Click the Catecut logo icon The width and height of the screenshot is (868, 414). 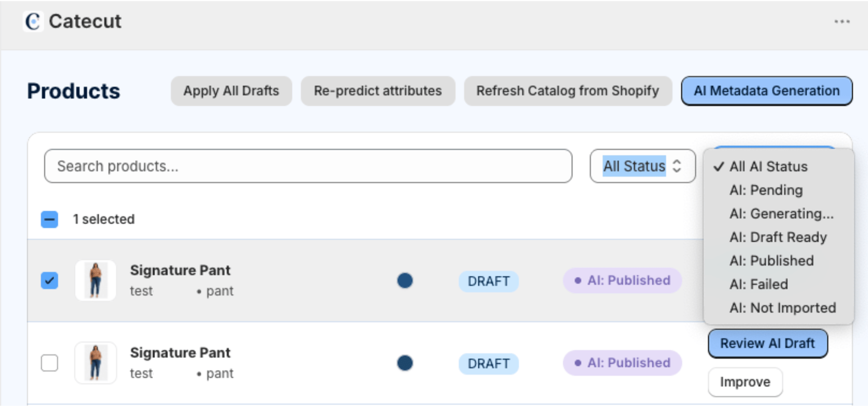point(33,21)
